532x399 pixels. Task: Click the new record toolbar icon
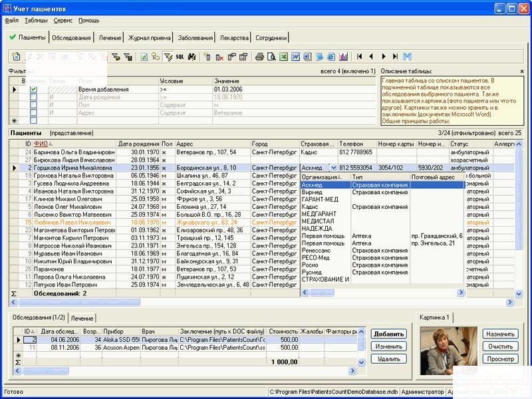[x=16, y=57]
